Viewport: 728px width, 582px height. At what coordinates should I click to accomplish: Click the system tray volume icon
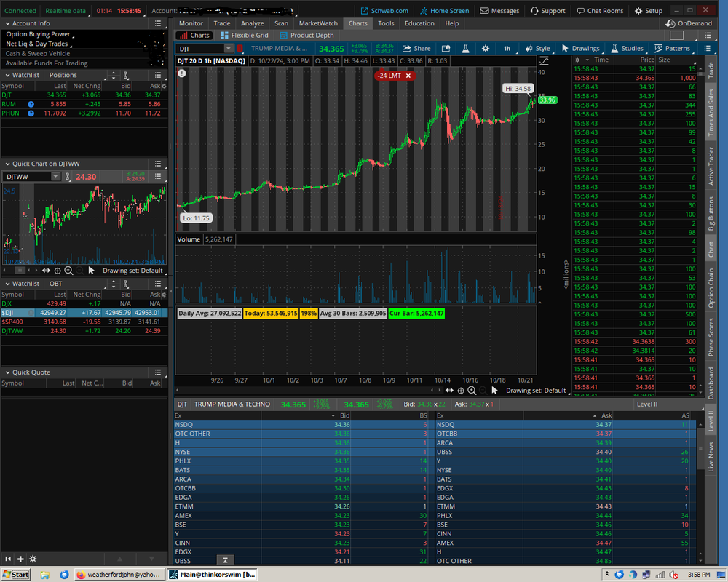click(674, 575)
